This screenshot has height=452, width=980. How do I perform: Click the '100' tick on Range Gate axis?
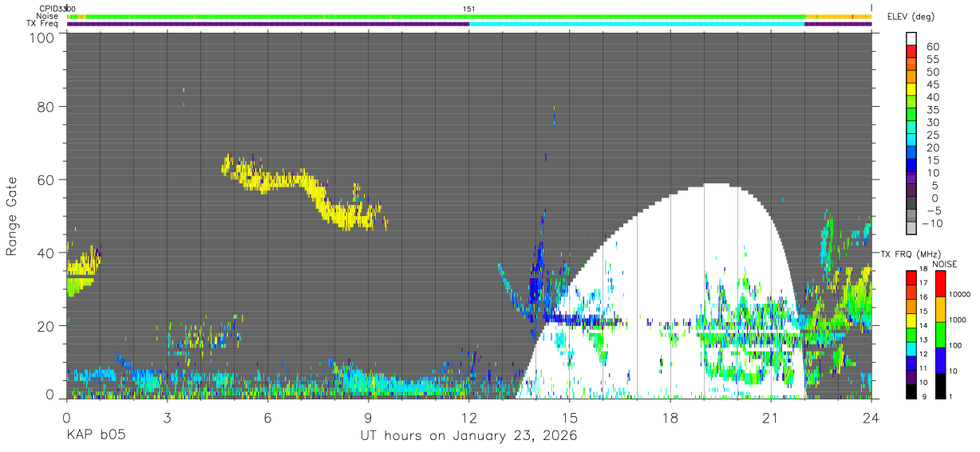tap(42, 37)
